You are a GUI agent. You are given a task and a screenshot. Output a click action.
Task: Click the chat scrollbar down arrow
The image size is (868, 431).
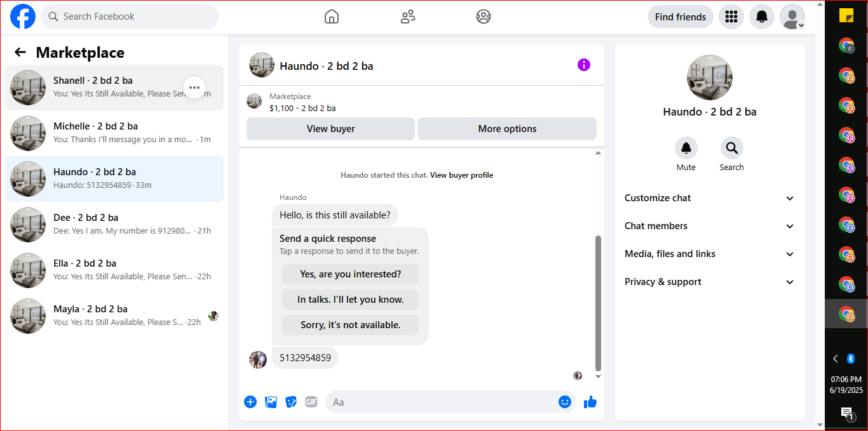[598, 376]
